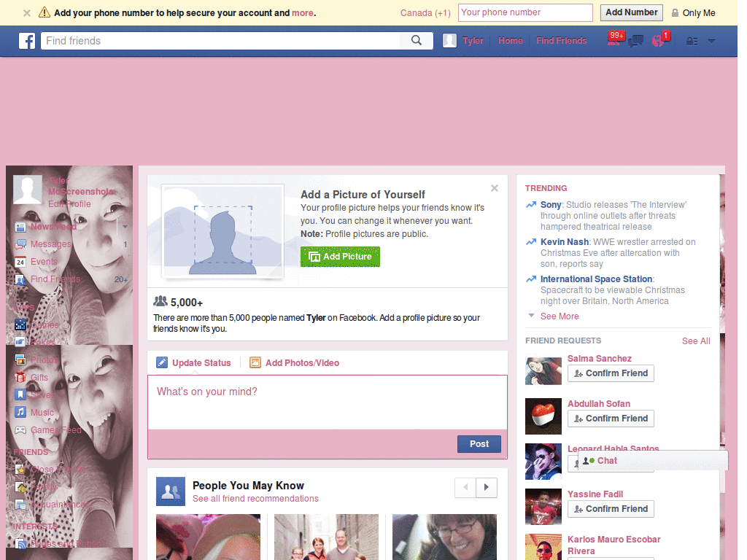
Task: Click Edit Profile in sidebar
Action: 69,204
